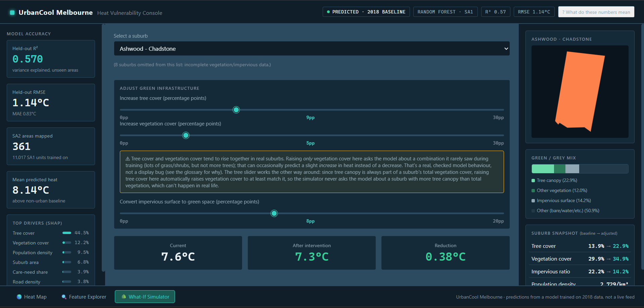The height and width of the screenshot is (308, 644).
Task: Click the RANDOM FOREST · SA1 badge
Action: [x=445, y=12]
